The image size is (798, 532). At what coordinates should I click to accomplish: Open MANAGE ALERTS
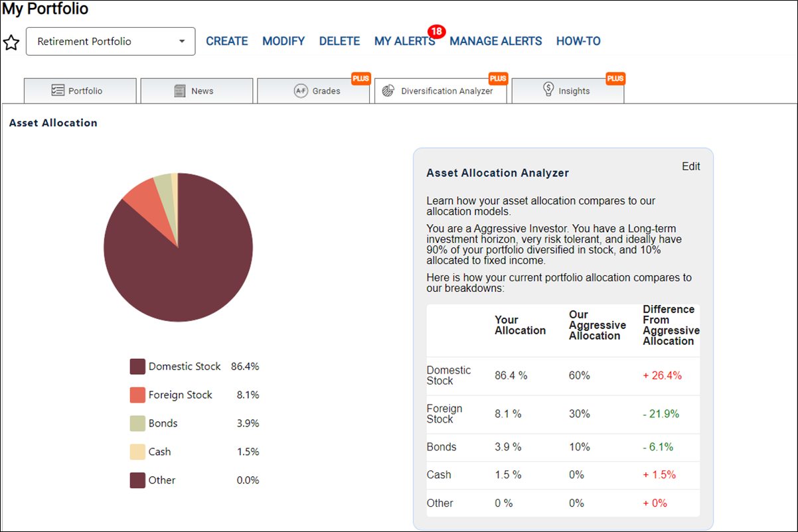[496, 41]
